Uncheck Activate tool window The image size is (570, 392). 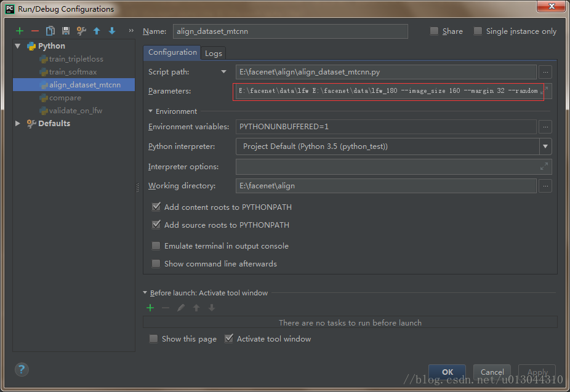coord(228,338)
